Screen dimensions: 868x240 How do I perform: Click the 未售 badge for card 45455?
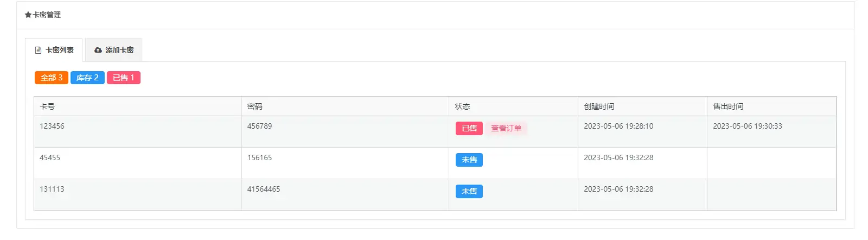point(469,160)
